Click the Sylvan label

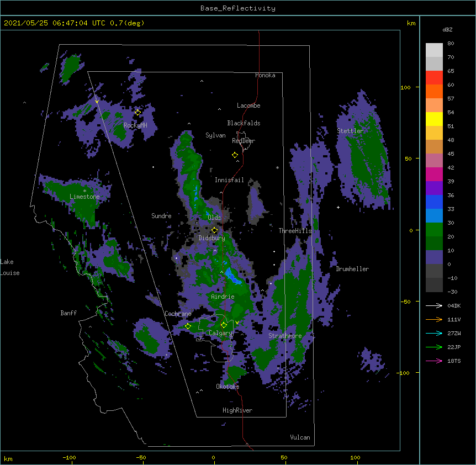215,135
